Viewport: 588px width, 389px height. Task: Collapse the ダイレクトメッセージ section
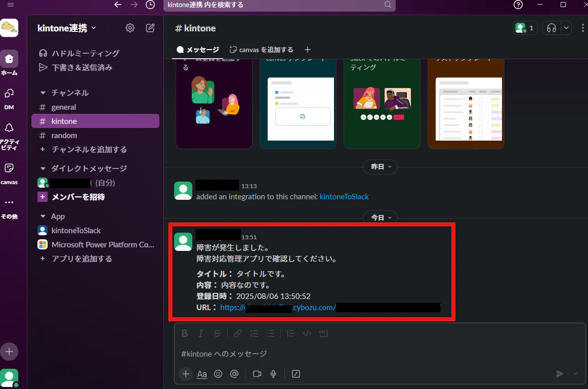pos(43,168)
